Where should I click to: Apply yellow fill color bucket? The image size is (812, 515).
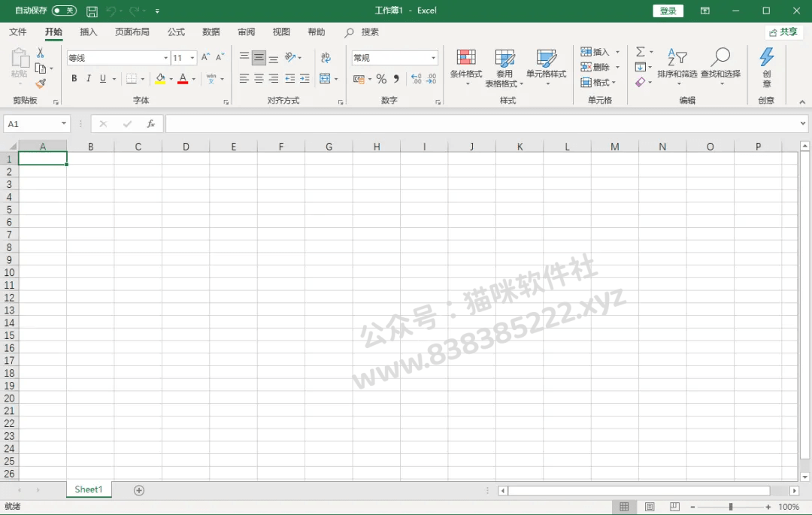(x=160, y=79)
